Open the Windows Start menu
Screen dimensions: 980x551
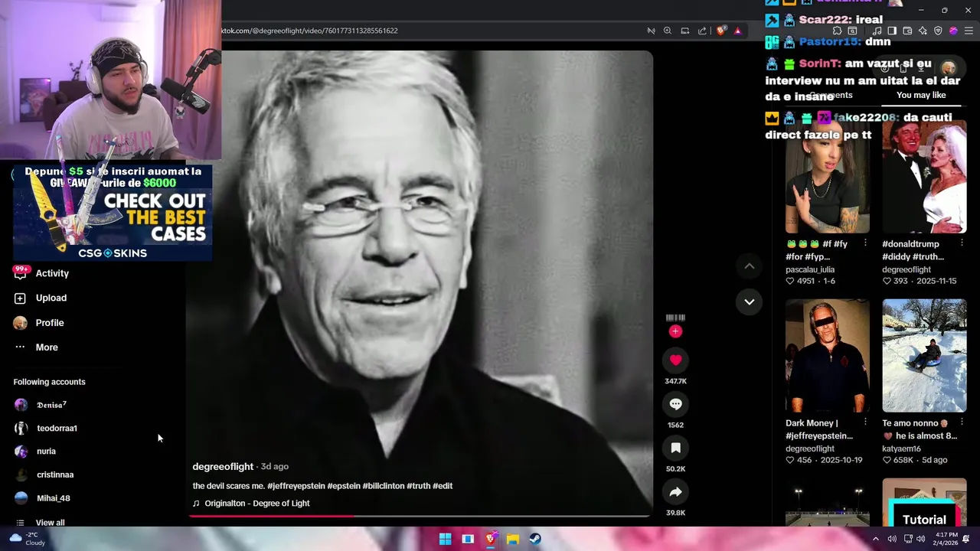(x=445, y=539)
